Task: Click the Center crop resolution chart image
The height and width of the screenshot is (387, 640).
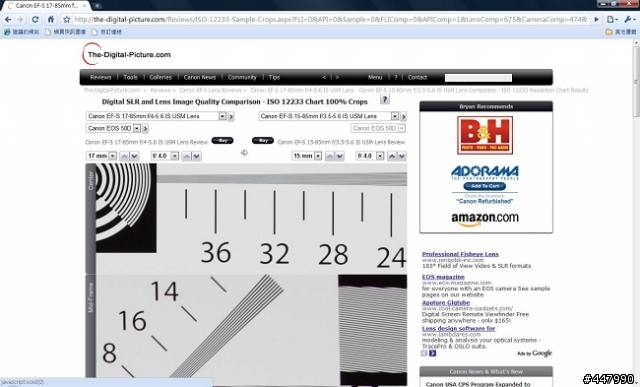Action: 251,218
